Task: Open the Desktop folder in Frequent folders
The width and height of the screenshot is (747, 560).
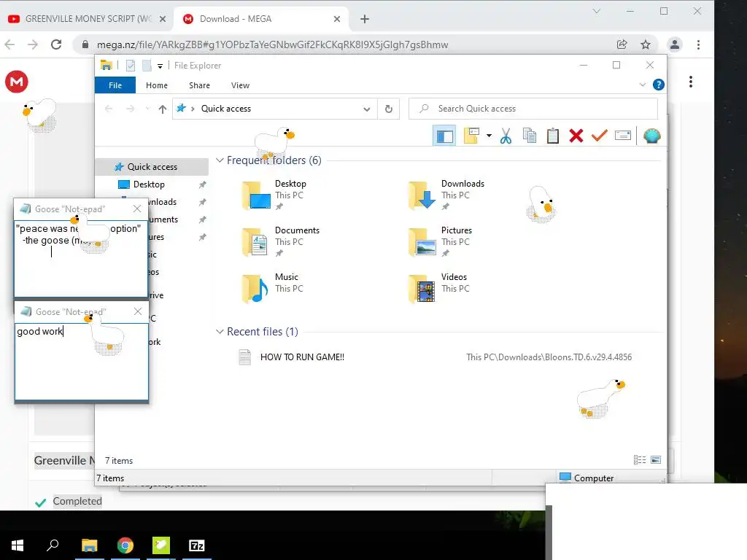Action: point(274,194)
